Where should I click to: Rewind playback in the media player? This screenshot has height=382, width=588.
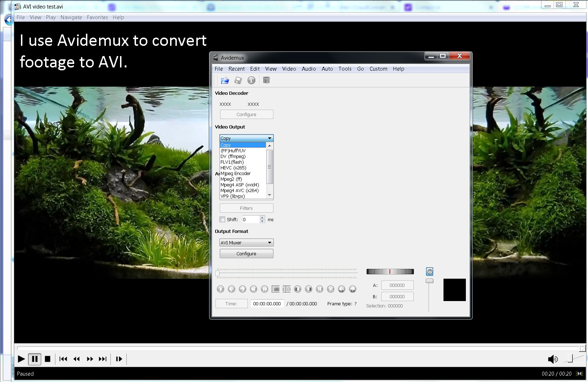(x=77, y=359)
